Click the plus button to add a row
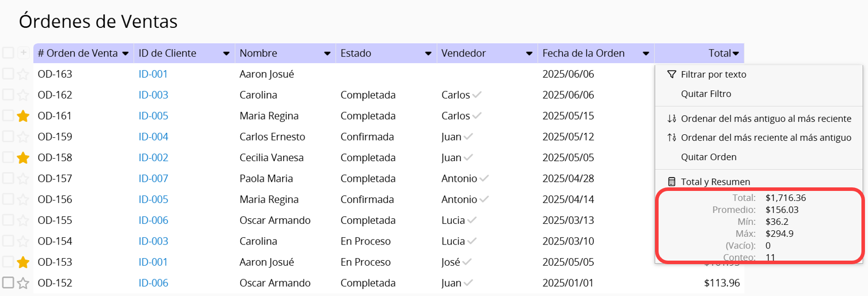Image resolution: width=868 pixels, height=299 pixels. 23,53
